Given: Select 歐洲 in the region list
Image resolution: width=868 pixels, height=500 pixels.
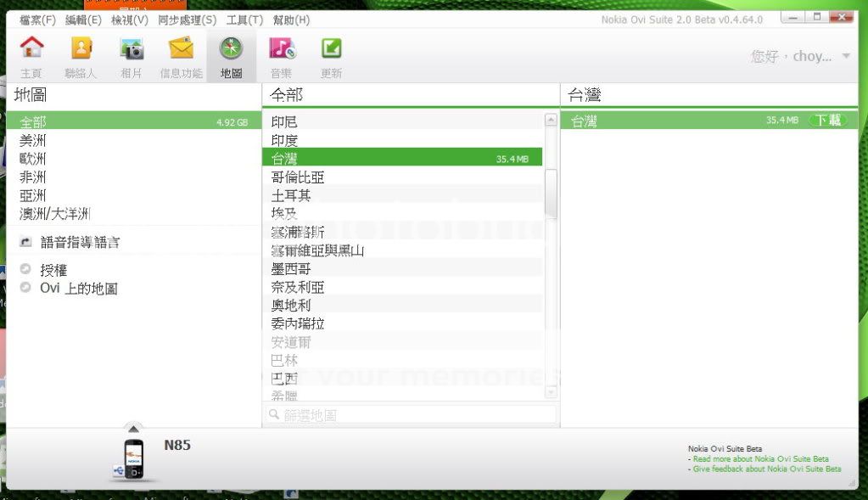Looking at the screenshot, I should point(133,159).
